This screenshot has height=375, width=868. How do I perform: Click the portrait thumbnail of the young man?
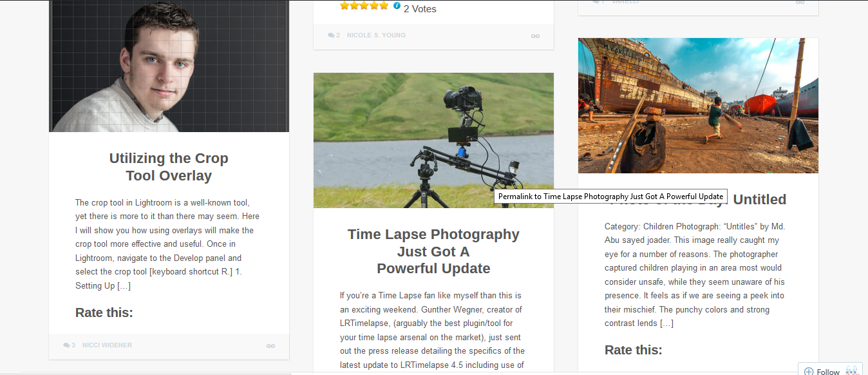pyautogui.click(x=169, y=66)
